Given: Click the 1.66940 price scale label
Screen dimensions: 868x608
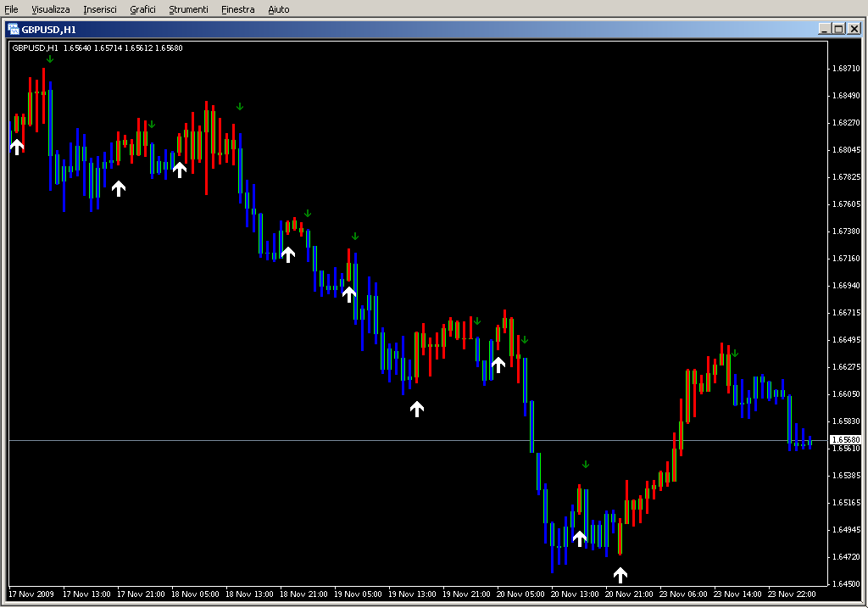Looking at the screenshot, I should [847, 286].
